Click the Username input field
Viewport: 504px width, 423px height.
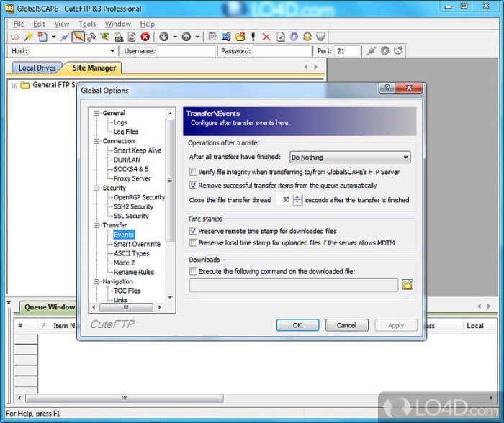[186, 51]
